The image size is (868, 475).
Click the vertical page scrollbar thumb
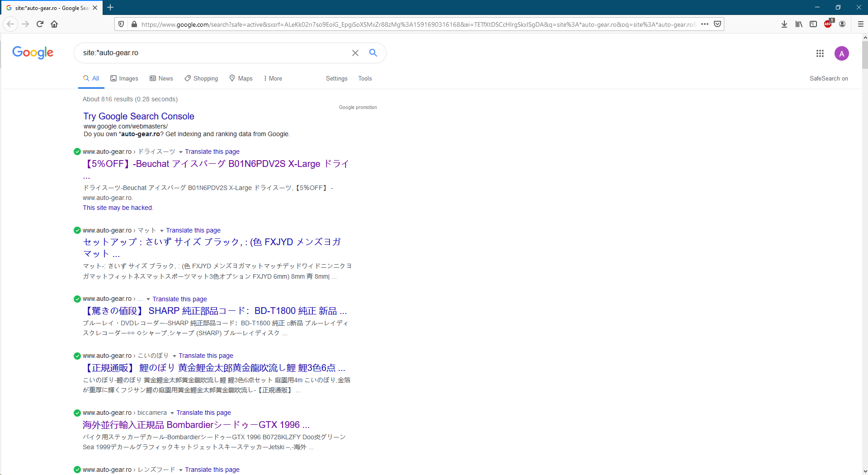coord(865,54)
